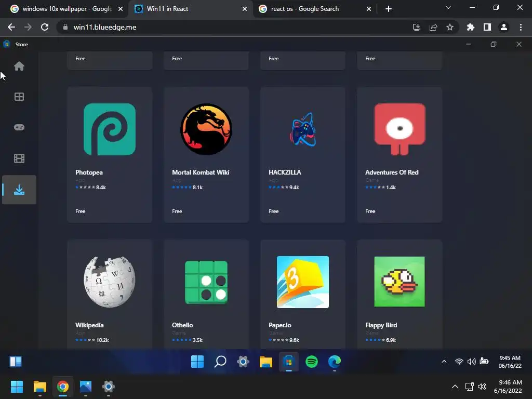Screen dimensions: 532x399
Task: Click the Flappy Bird title
Action: 381,325
